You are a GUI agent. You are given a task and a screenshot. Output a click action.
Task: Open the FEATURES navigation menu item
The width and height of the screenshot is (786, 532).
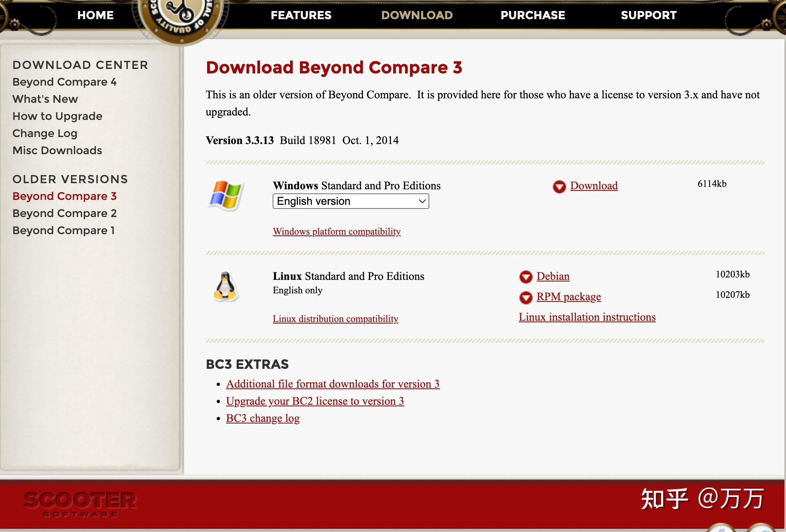coord(301,16)
